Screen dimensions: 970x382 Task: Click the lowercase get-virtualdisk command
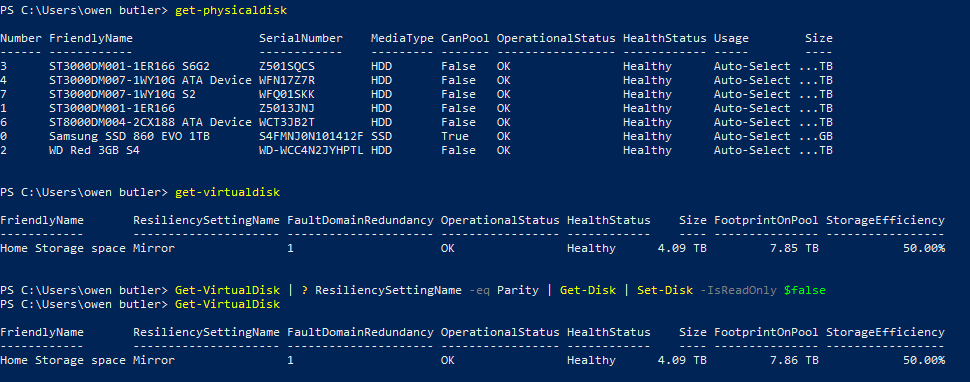click(227, 192)
